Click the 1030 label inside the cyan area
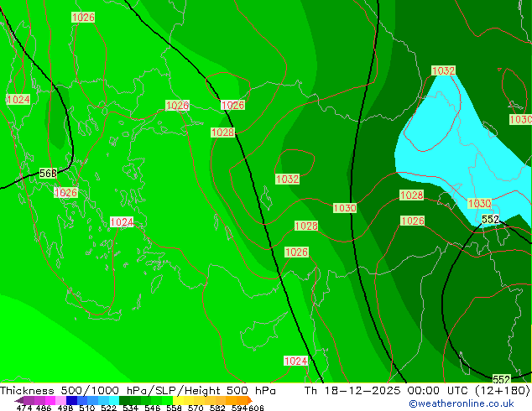 [479, 204]
